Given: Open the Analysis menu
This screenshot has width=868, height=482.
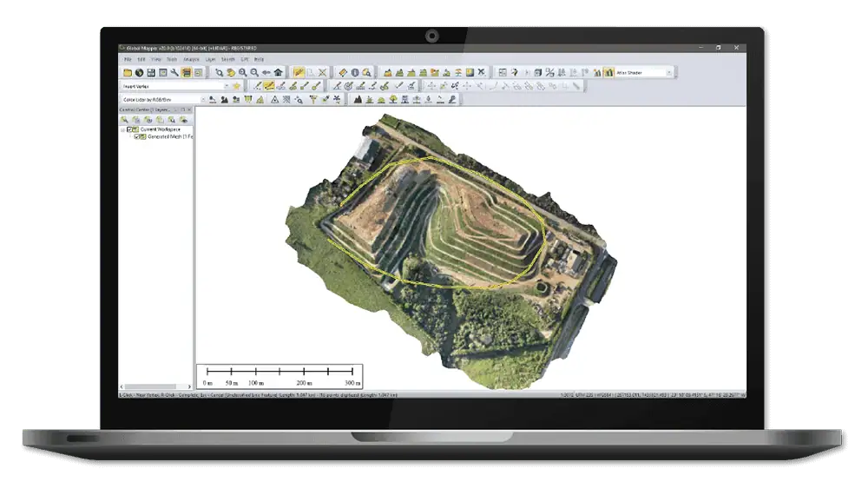Looking at the screenshot, I should point(191,59).
